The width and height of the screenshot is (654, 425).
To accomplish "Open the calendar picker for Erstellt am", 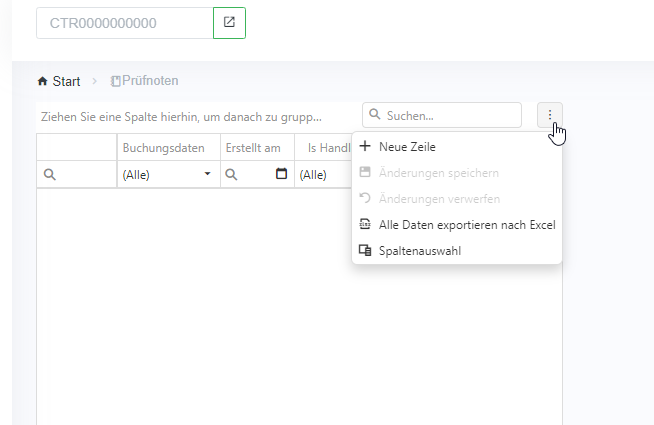I will click(x=281, y=174).
